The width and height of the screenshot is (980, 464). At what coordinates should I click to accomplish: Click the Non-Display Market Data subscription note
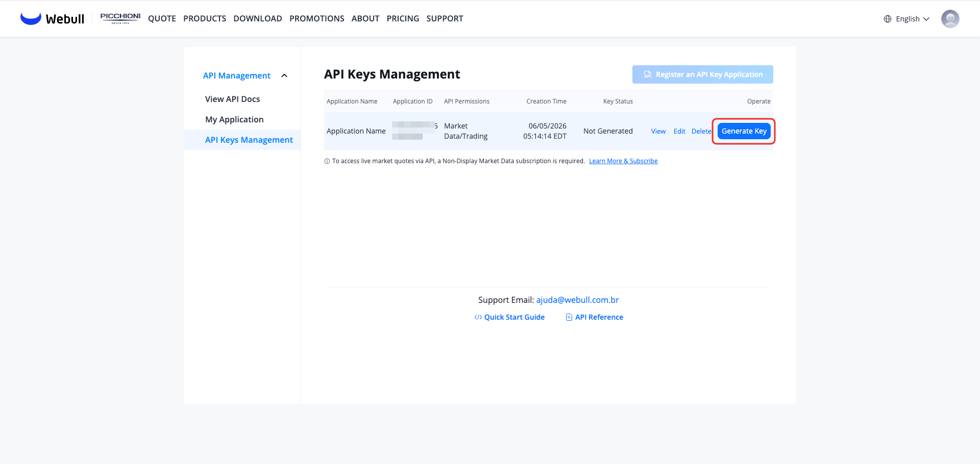pyautogui.click(x=458, y=161)
